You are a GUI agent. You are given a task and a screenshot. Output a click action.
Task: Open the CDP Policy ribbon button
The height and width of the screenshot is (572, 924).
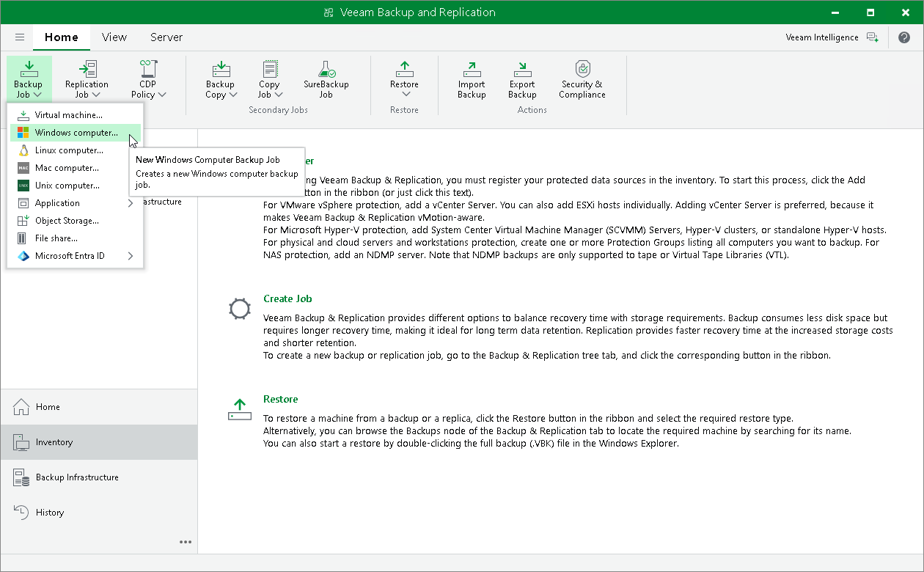147,79
